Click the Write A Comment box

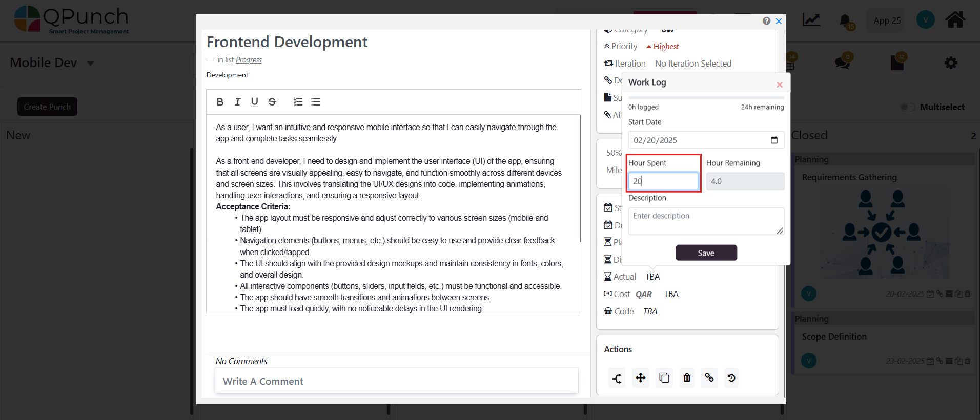(x=397, y=381)
